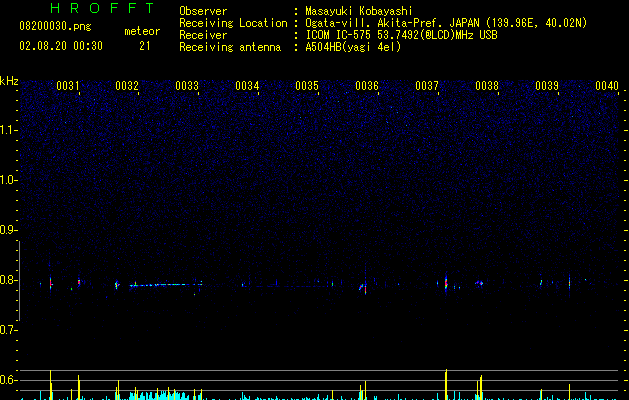Click the long meteor echo trace after 0032

coord(165,285)
